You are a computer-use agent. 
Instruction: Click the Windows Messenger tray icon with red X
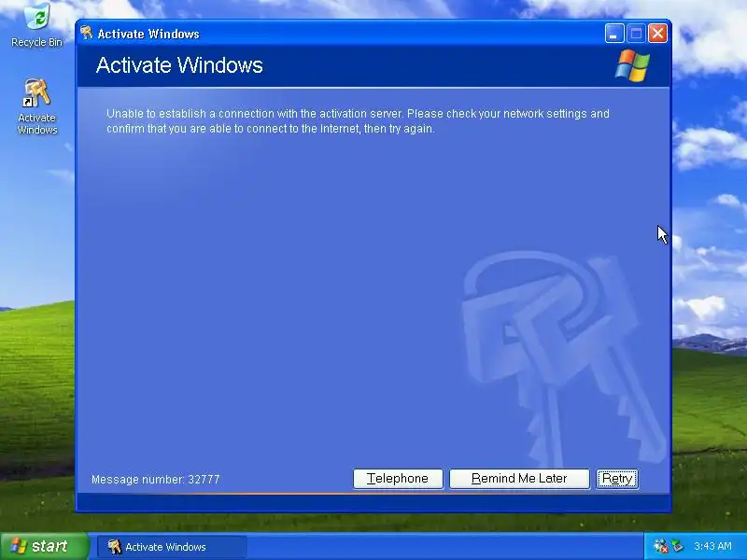pos(661,546)
